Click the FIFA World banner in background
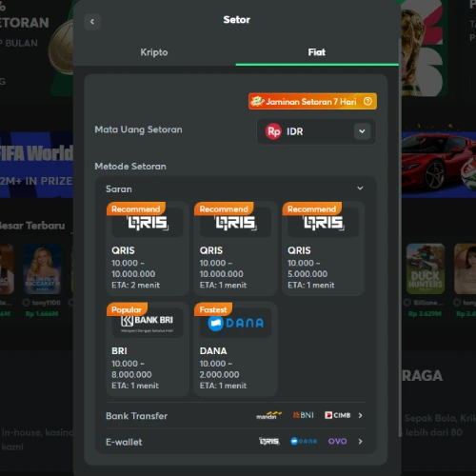 (36, 165)
